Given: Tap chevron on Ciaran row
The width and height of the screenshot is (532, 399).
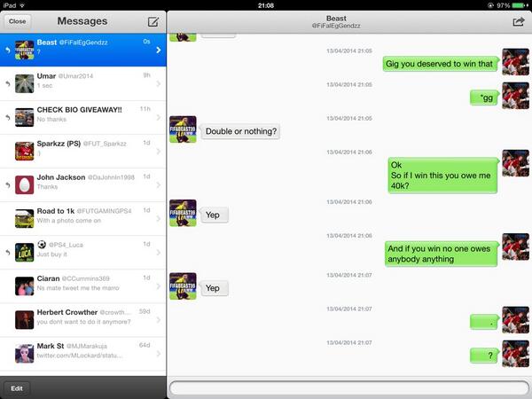Looking at the screenshot, I should tap(159, 286).
